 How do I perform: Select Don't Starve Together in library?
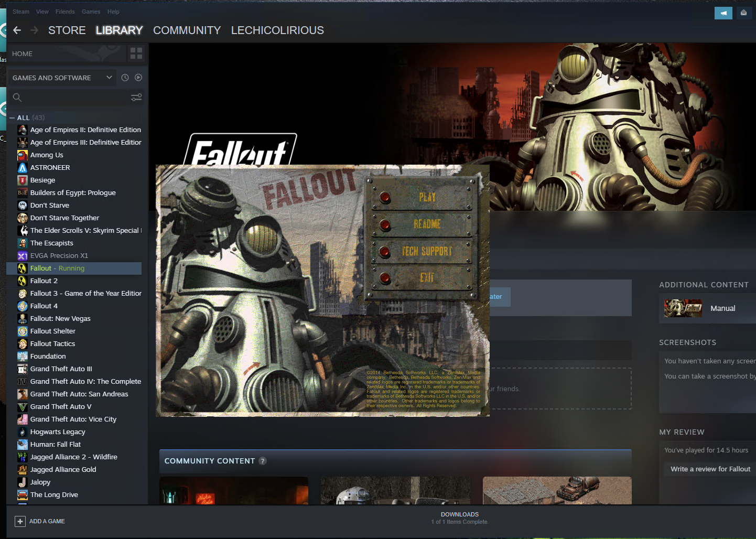click(74, 218)
